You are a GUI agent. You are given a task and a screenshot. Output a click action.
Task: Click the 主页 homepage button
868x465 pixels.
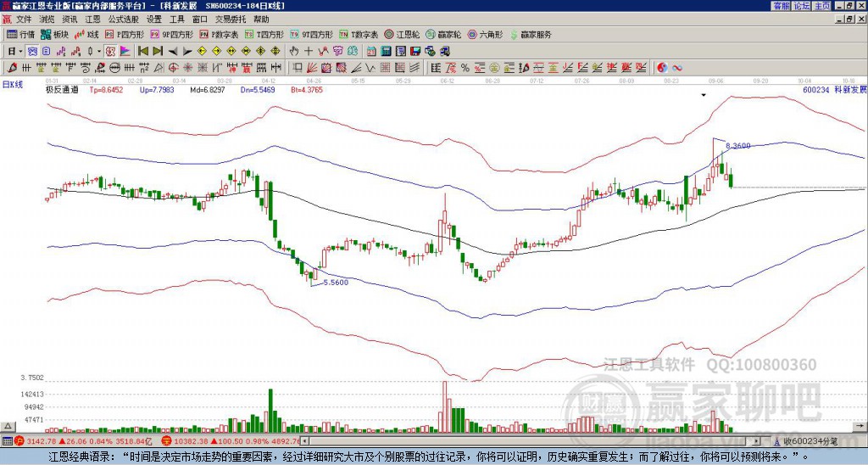point(821,6)
